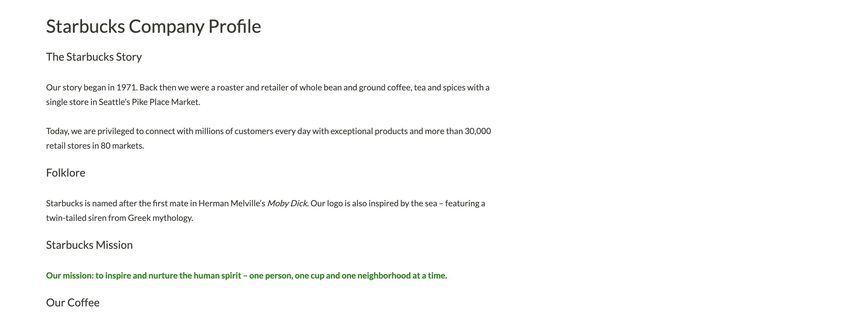Click the italic Moby Dick text
The image size is (868, 321).
pos(287,203)
